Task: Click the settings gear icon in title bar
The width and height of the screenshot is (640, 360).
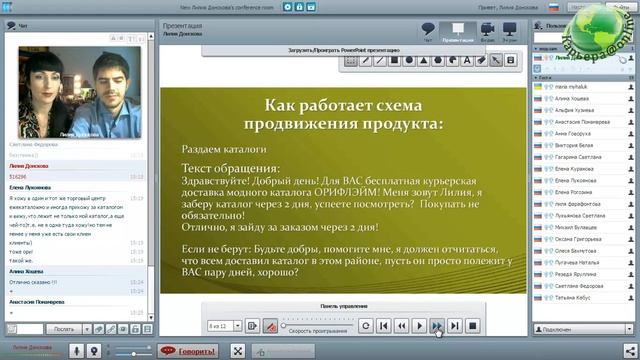Action: (287, 7)
